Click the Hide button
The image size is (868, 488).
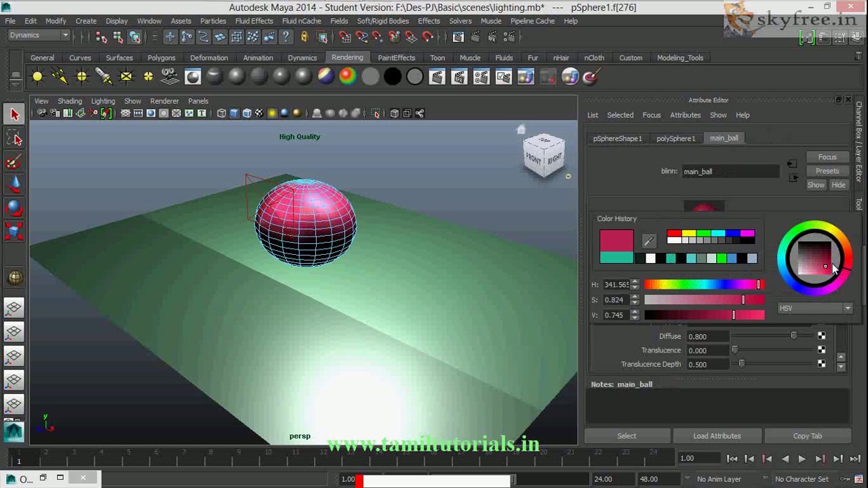tap(839, 185)
